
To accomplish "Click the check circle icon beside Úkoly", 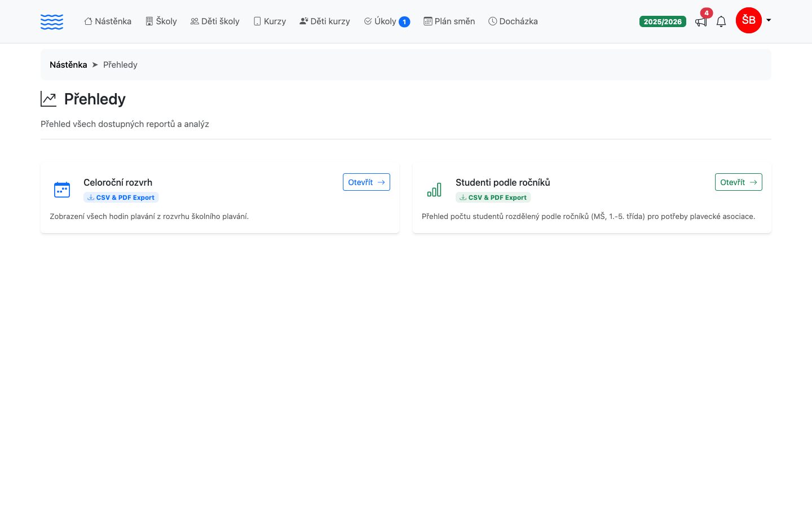I will [368, 21].
